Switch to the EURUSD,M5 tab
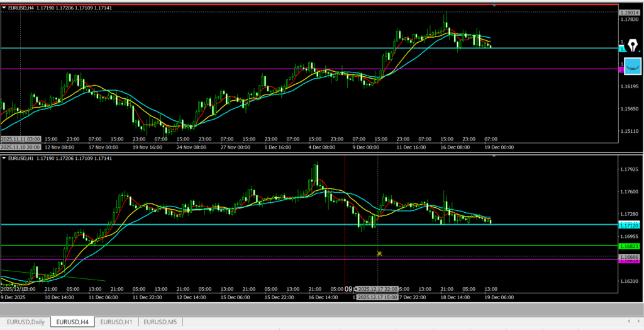Image resolution: width=644 pixels, height=330 pixels. click(x=162, y=322)
